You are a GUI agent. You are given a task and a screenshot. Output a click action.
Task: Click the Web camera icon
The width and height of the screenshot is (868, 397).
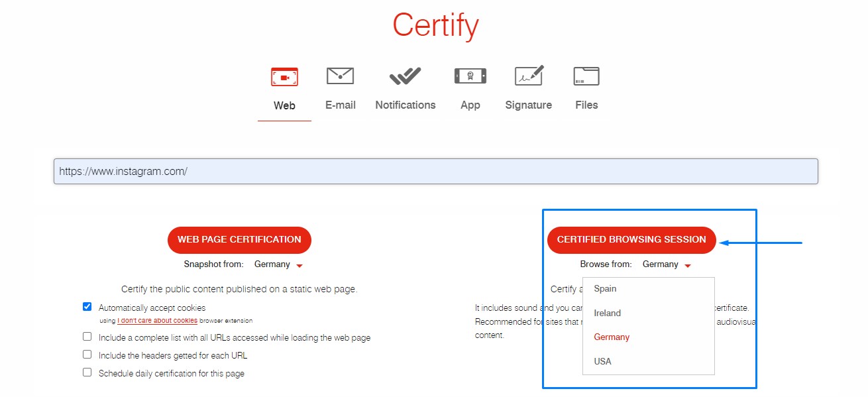pyautogui.click(x=284, y=77)
